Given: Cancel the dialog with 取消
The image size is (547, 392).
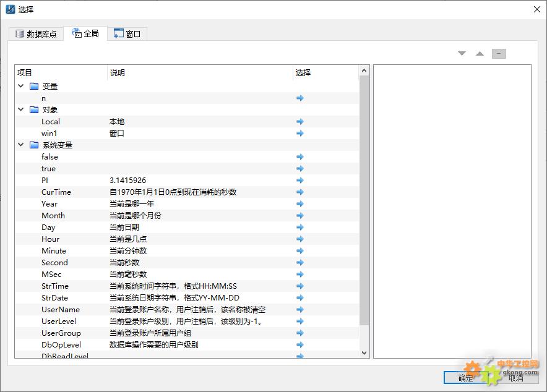Looking at the screenshot, I should point(515,378).
